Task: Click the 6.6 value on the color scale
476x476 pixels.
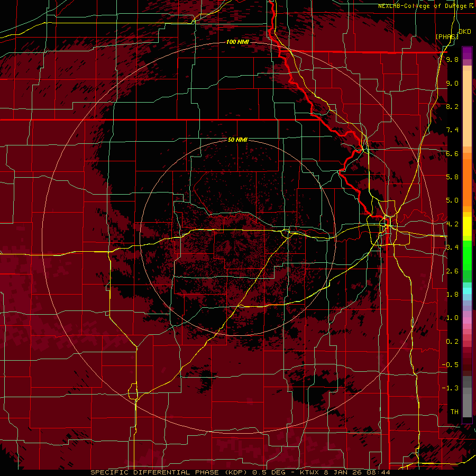Action: point(452,153)
